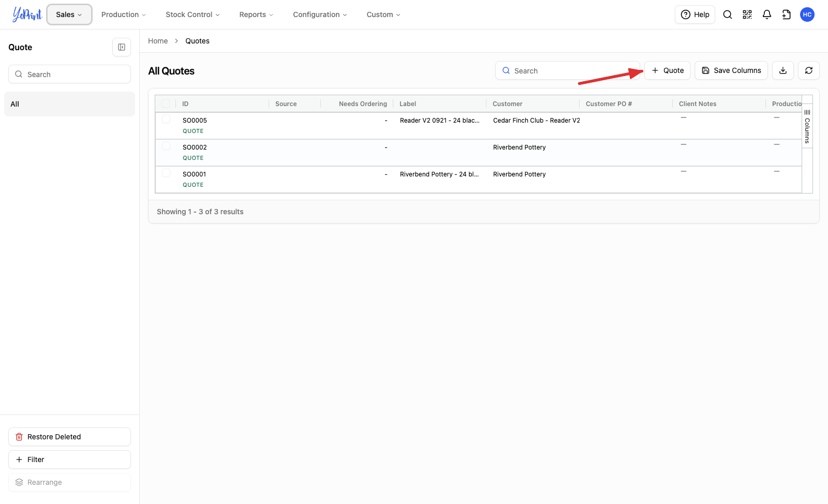Sort by ID column header
The image size is (828, 504).
click(223, 103)
